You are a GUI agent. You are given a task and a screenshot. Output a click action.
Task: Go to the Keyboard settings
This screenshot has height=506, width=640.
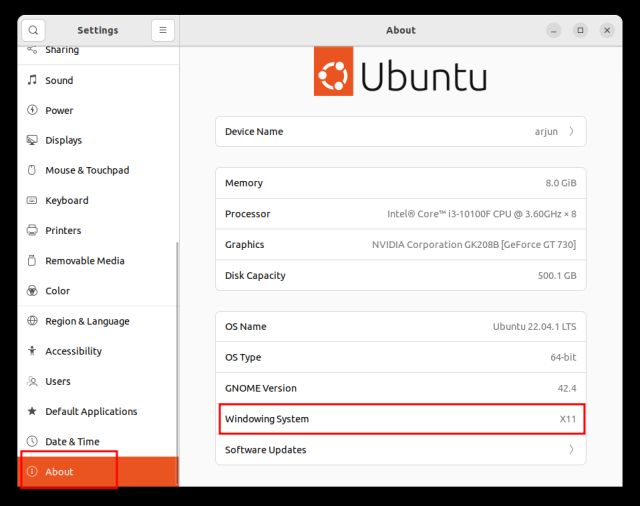click(x=98, y=200)
